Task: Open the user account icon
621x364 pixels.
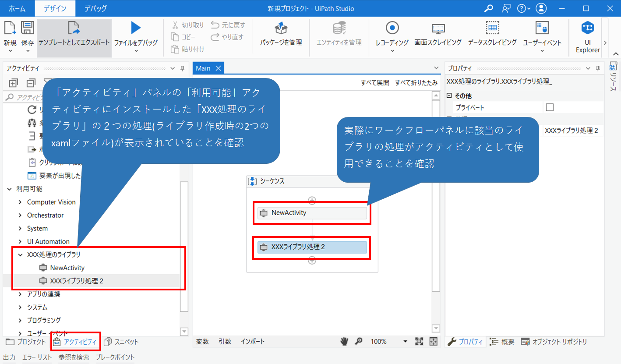Action: click(541, 8)
